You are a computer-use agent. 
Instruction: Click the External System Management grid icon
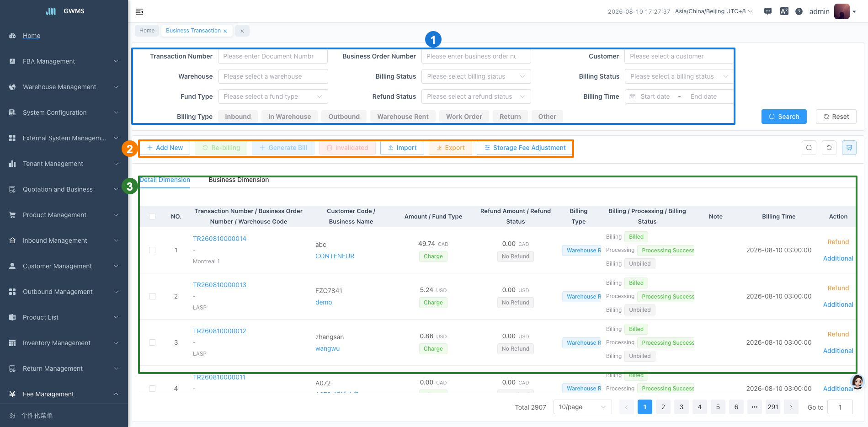pos(12,138)
